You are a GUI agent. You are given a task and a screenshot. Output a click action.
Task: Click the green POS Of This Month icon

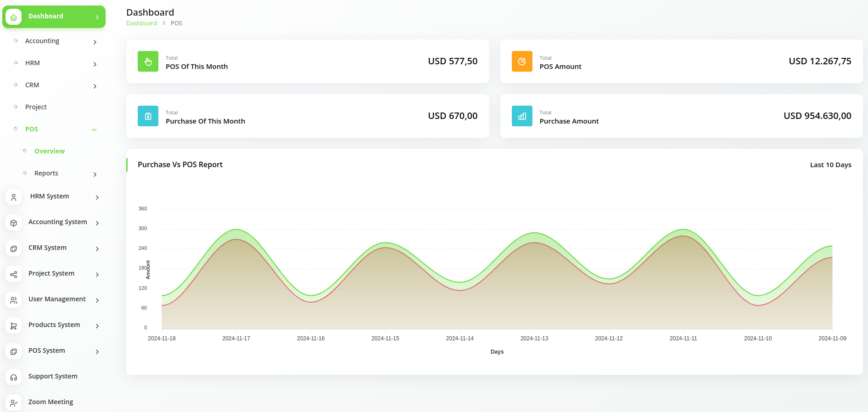[x=148, y=62]
